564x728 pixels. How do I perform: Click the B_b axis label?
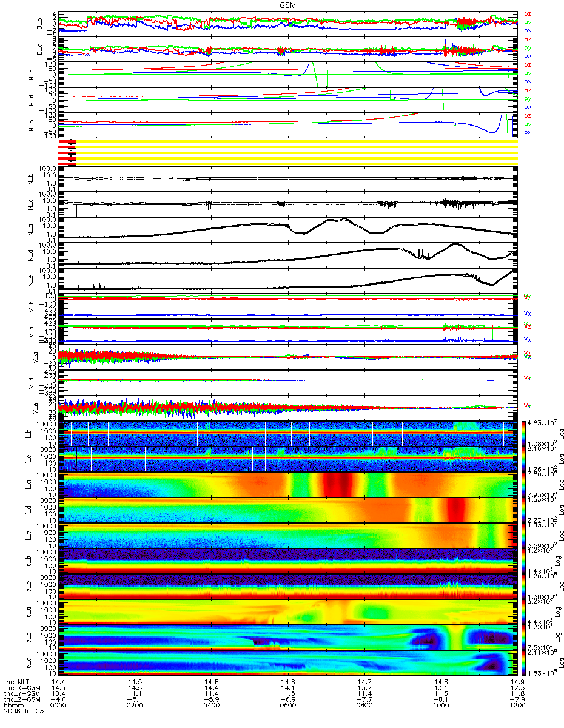tap(39, 24)
